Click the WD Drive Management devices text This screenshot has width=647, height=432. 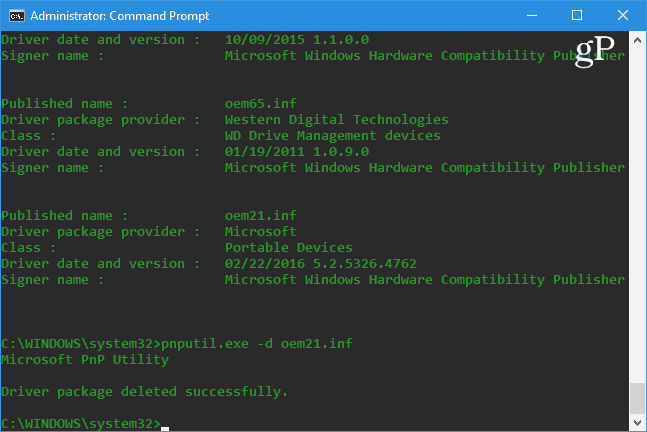click(x=333, y=136)
